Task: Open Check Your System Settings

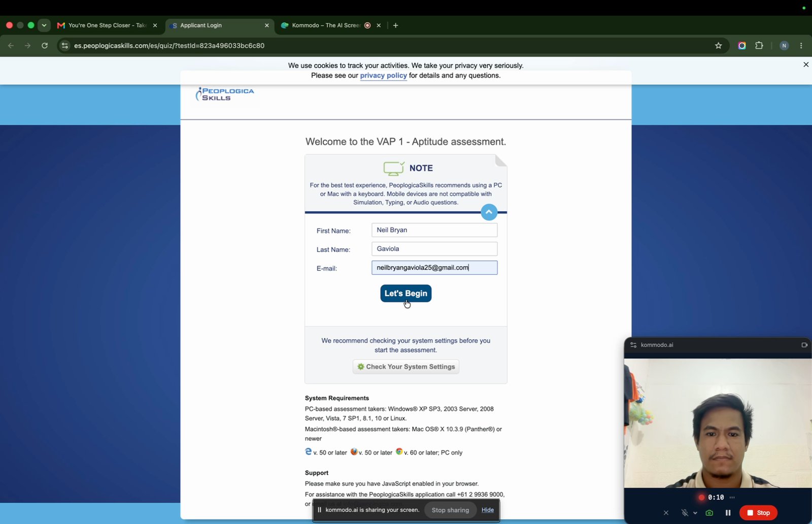Action: 405,367
